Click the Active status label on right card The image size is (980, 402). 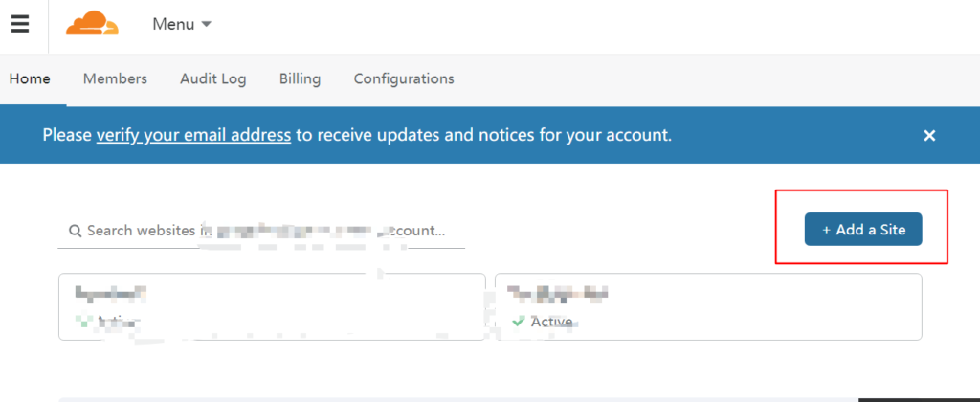tap(551, 322)
